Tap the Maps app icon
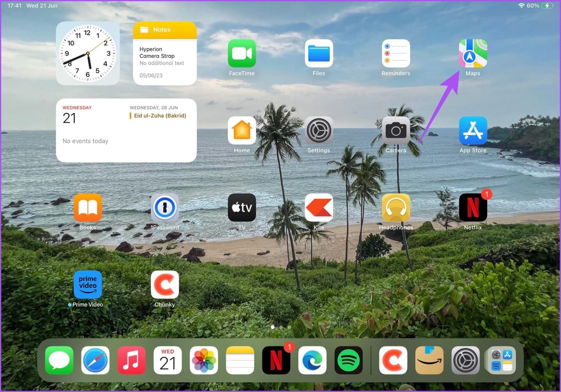This screenshot has width=561, height=392. 473,53
